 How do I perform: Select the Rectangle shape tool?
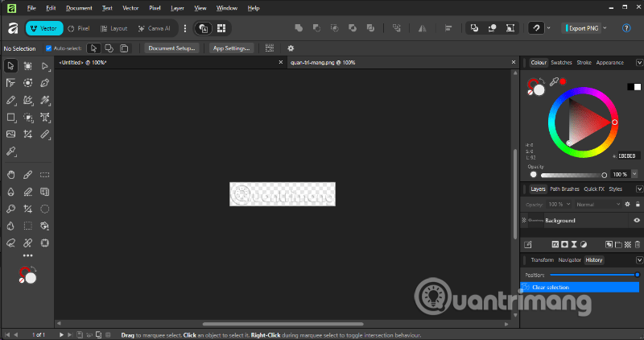pyautogui.click(x=11, y=118)
